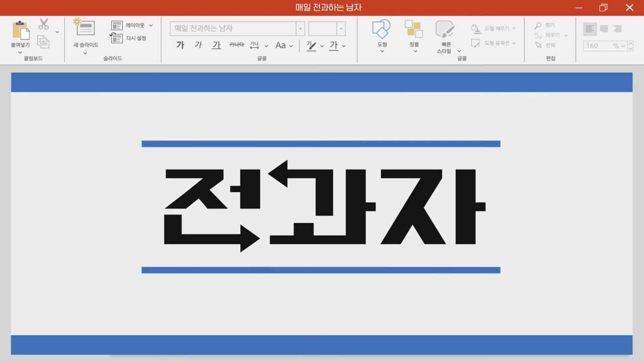Viewport: 644px width, 362px height.
Task: Click the Shape Outline (도형 윤곽선) icon
Action: [475, 43]
